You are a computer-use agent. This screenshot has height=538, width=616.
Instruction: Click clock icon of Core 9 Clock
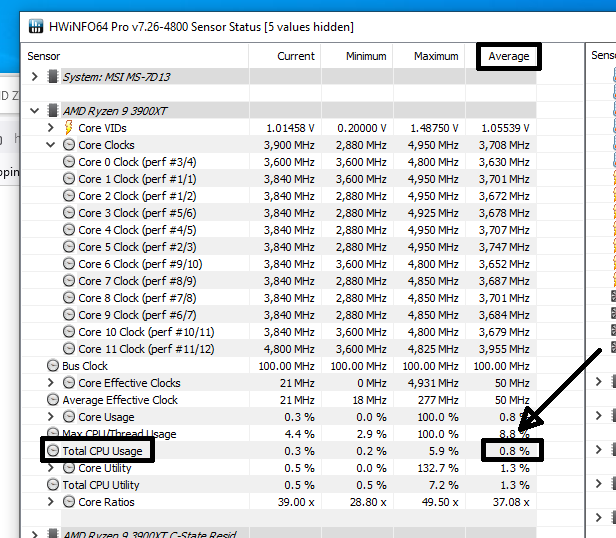[69, 315]
